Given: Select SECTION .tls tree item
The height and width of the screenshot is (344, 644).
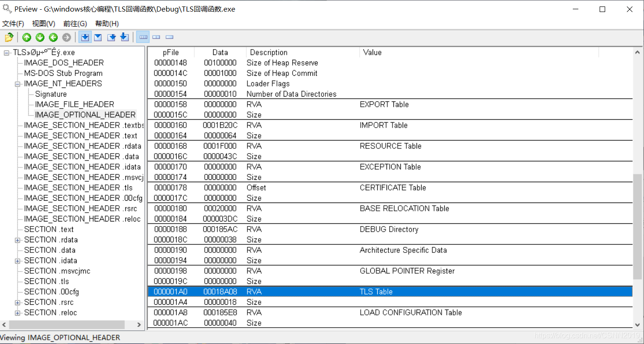Looking at the screenshot, I should (47, 281).
